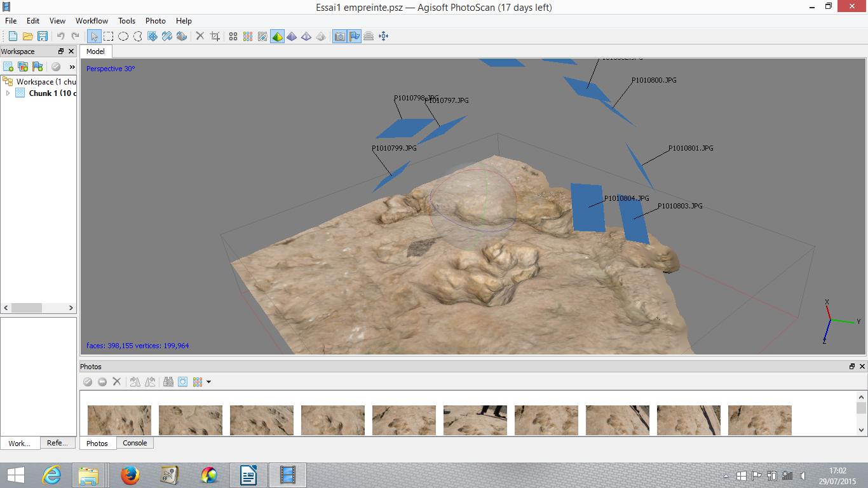868x488 pixels.
Task: Click camera label P1010801.JPG
Action: 691,148
